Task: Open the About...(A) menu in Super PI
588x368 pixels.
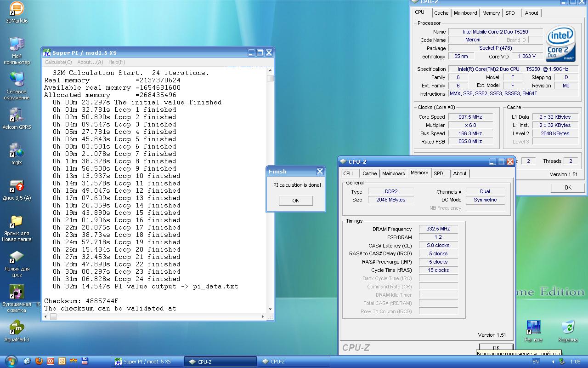Action: (90, 62)
